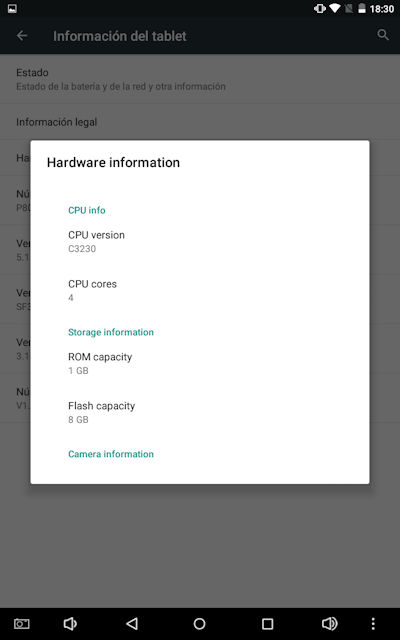Select the Flash capacity entry
Screen dimensions: 400x640
pyautogui.click(x=200, y=412)
